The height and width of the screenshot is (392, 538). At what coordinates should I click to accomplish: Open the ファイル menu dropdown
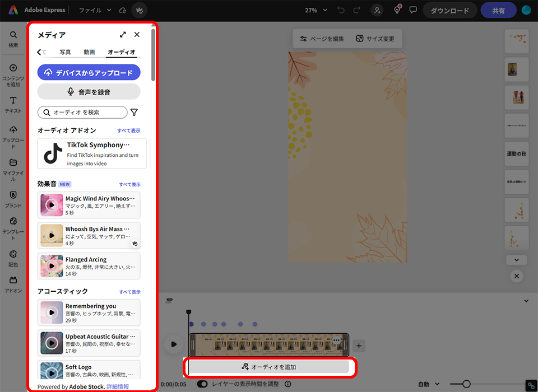click(x=95, y=10)
